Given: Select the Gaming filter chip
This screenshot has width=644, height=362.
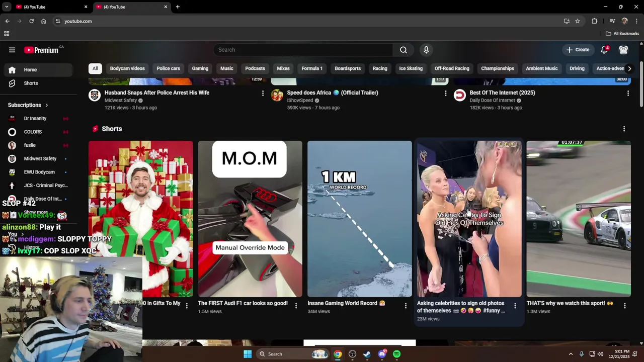Looking at the screenshot, I should pos(200,68).
